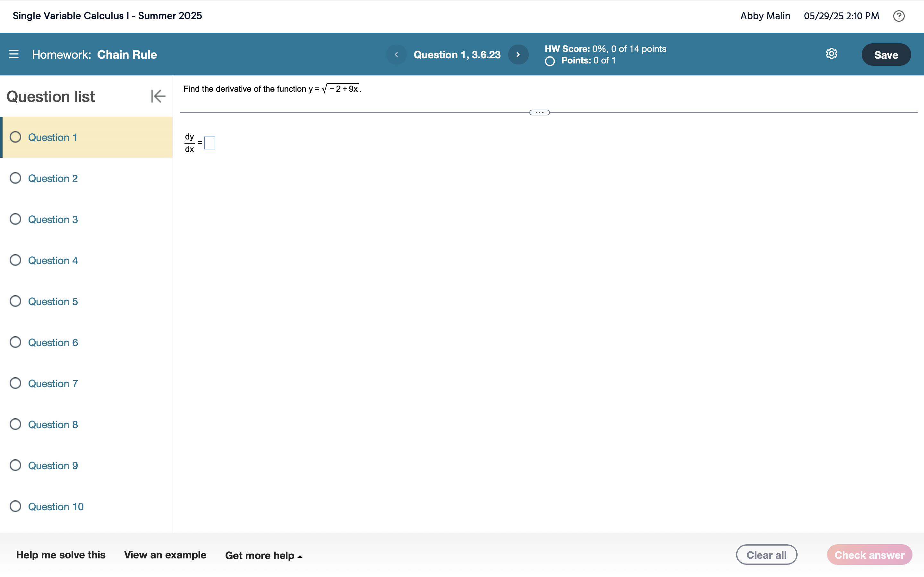Click the dy/dx answer input box
Screen dimensions: 924x577
pyautogui.click(x=210, y=143)
